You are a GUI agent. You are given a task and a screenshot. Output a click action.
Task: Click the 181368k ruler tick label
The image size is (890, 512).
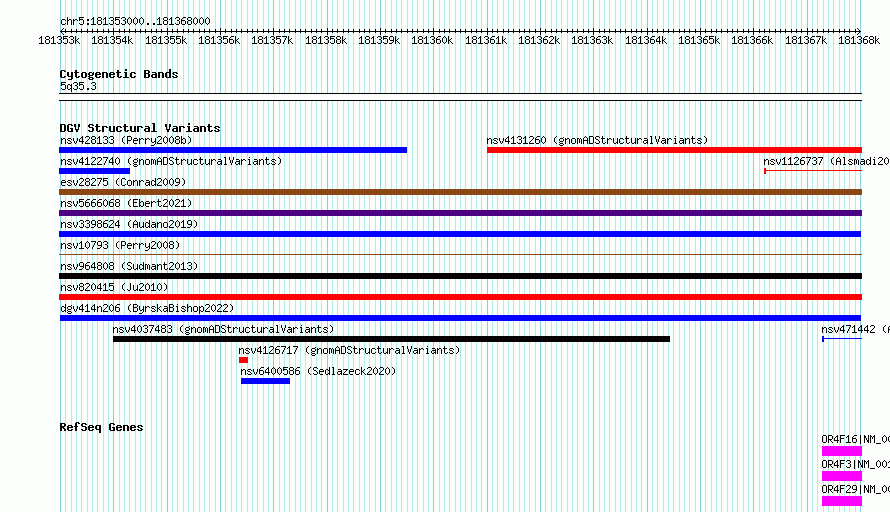click(859, 40)
